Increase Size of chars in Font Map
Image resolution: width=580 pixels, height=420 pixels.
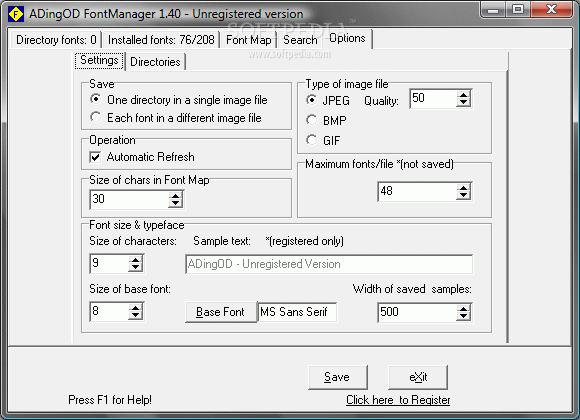click(x=176, y=196)
